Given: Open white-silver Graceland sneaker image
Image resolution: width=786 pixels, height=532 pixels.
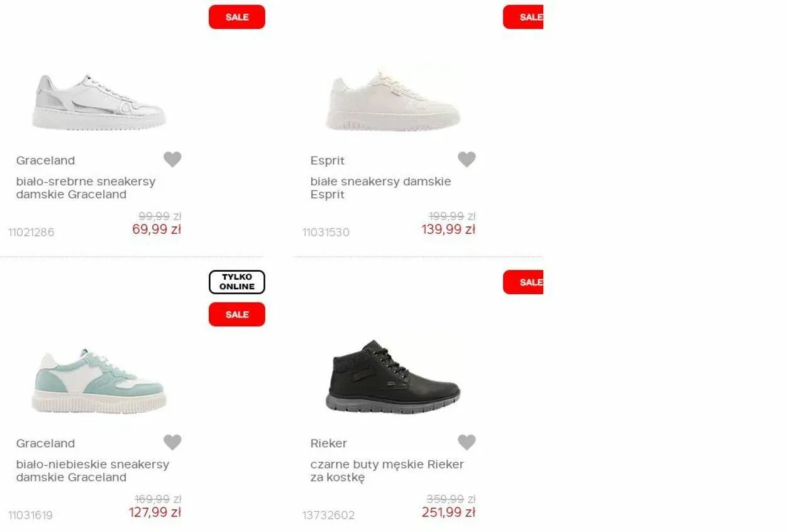Looking at the screenshot, I should [x=99, y=103].
